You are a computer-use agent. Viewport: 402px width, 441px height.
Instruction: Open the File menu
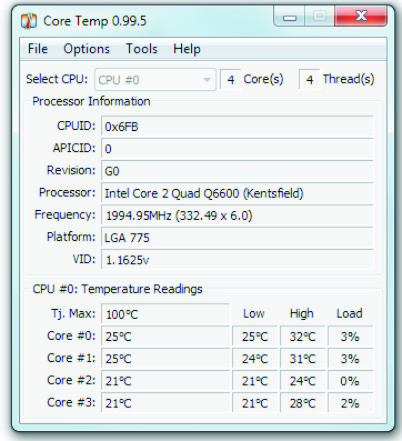coord(38,49)
